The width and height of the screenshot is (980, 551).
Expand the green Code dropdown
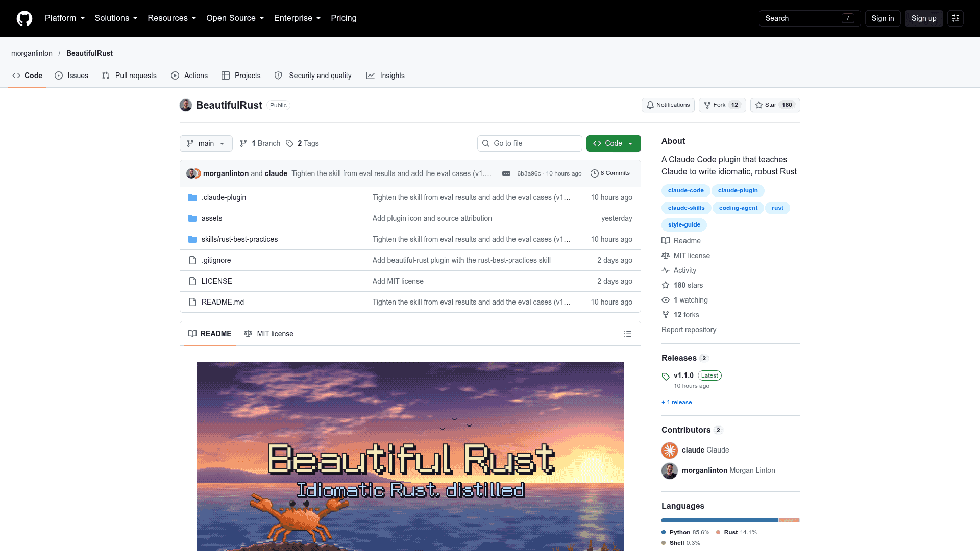coord(614,143)
